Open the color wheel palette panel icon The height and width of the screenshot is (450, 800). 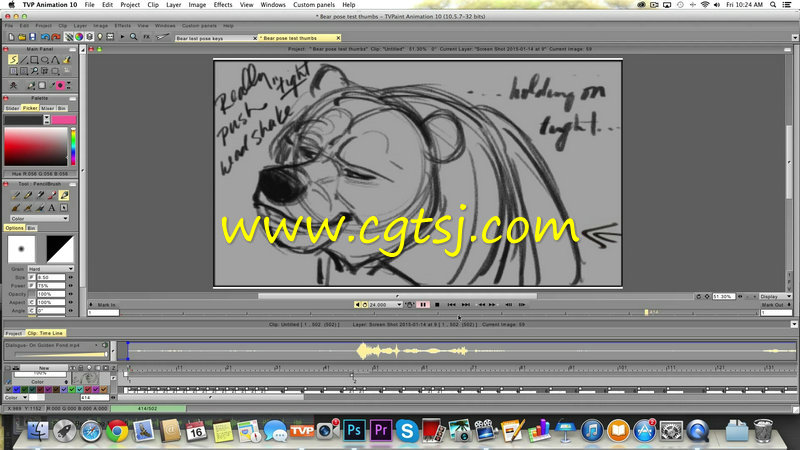click(x=79, y=37)
